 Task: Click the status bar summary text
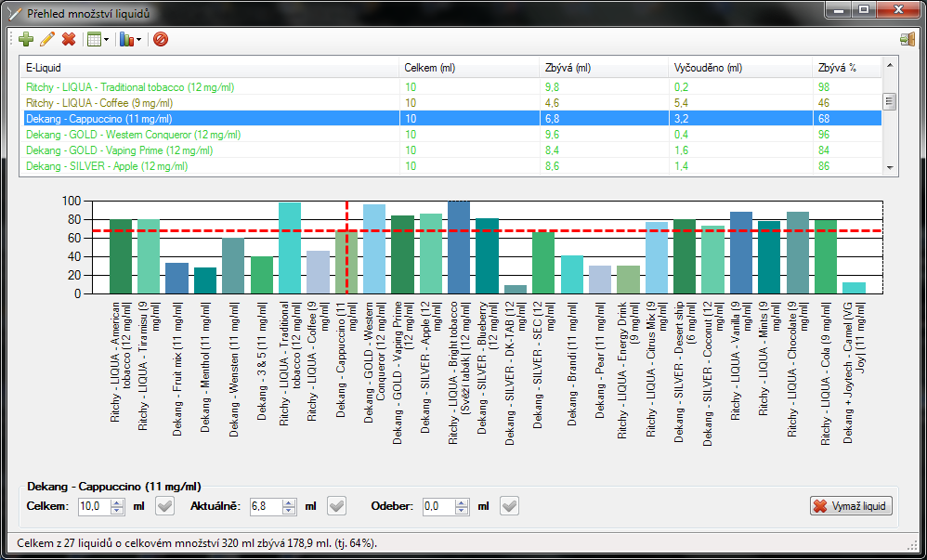(197, 543)
